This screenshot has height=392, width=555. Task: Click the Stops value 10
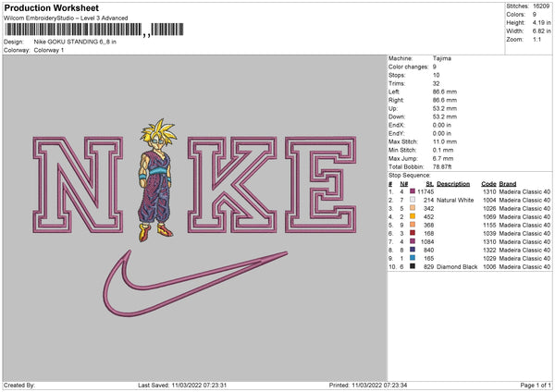click(x=436, y=75)
